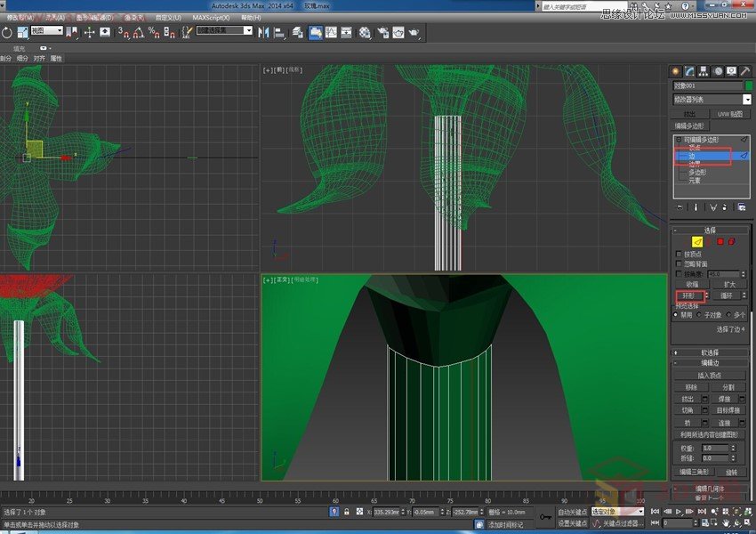Click the Align tool icon

point(279,32)
